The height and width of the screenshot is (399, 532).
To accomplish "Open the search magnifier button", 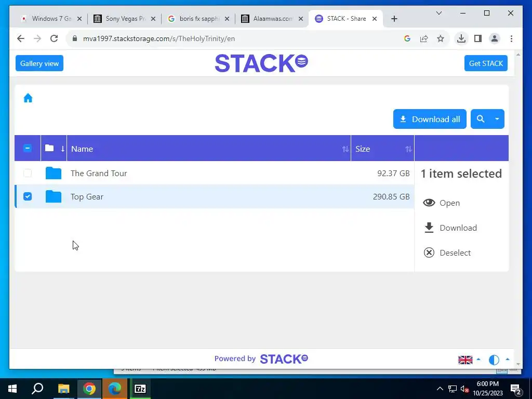I will [x=480, y=119].
